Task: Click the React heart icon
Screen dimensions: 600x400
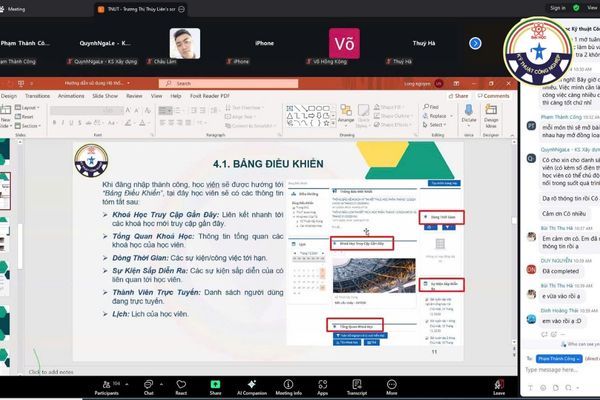Action: coord(181,387)
